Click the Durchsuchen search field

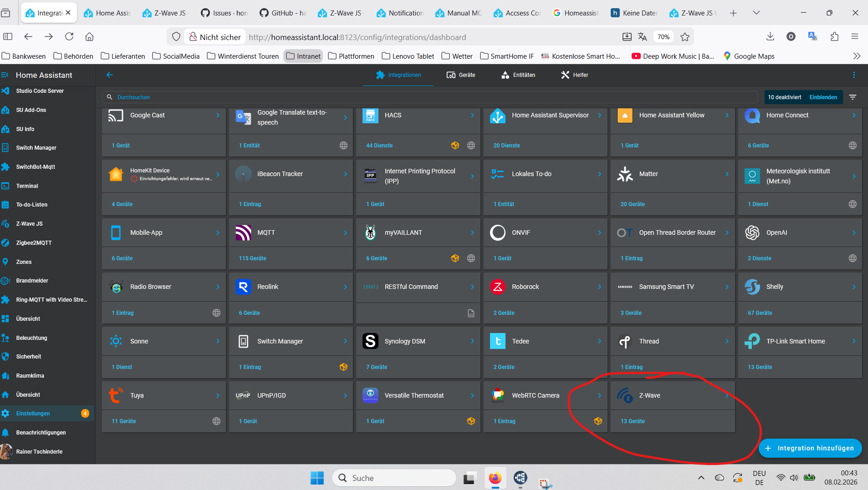coord(430,97)
